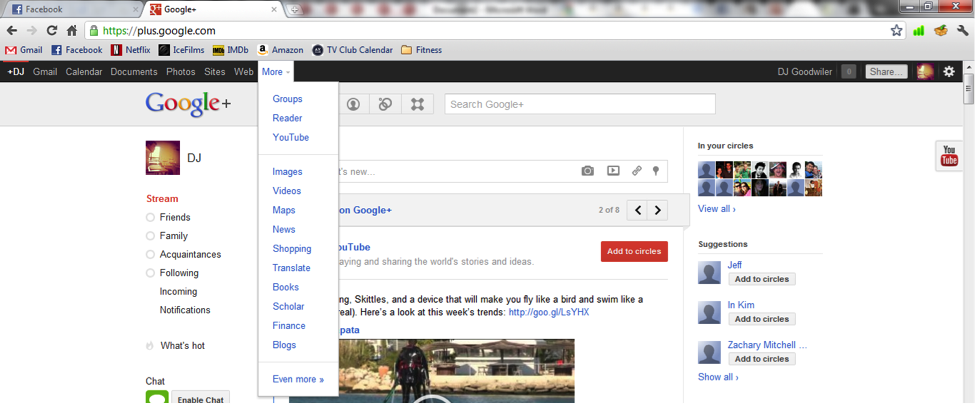Viewport: 975px width, 404px height.
Task: Open Calendar in the top bar
Action: (84, 71)
